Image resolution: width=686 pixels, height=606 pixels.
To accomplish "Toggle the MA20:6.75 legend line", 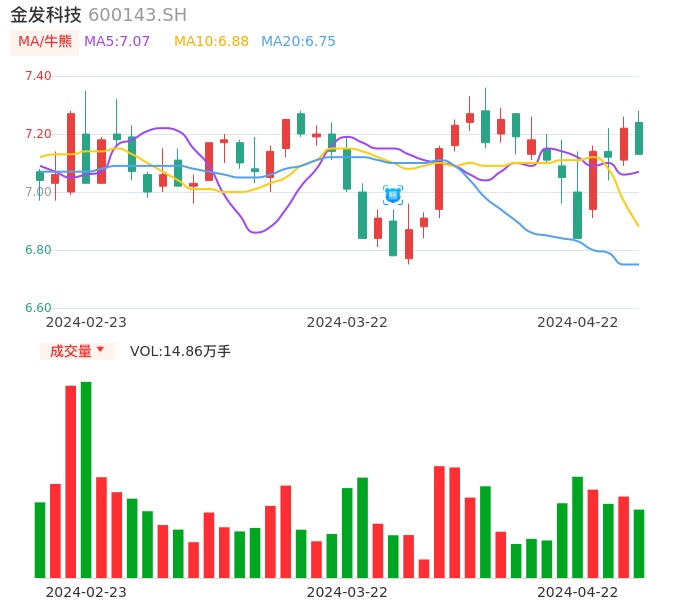I will click(x=298, y=42).
